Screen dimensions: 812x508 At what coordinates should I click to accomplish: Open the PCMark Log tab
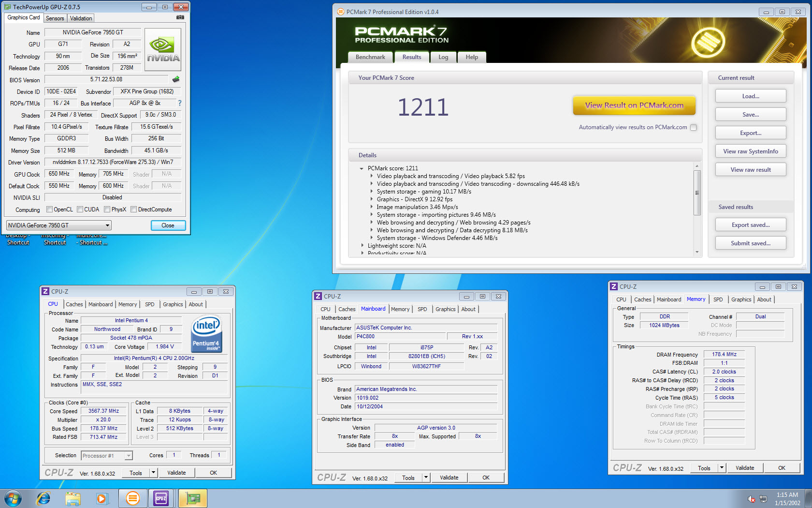point(443,57)
